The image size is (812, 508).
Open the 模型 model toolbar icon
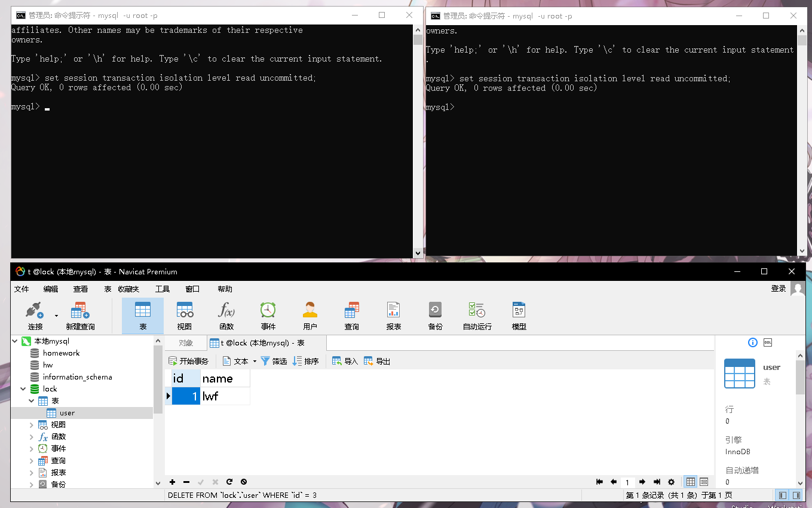(x=519, y=316)
